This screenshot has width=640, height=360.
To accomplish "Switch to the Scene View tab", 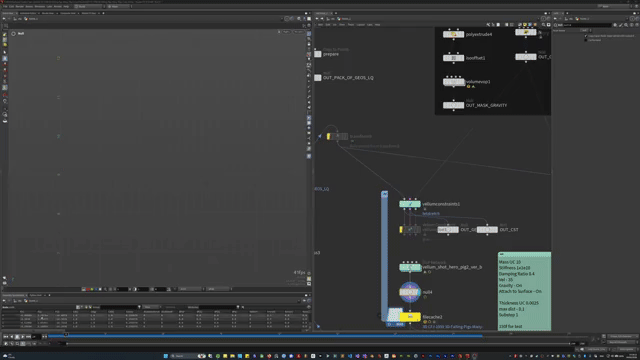I will [x=8, y=13].
